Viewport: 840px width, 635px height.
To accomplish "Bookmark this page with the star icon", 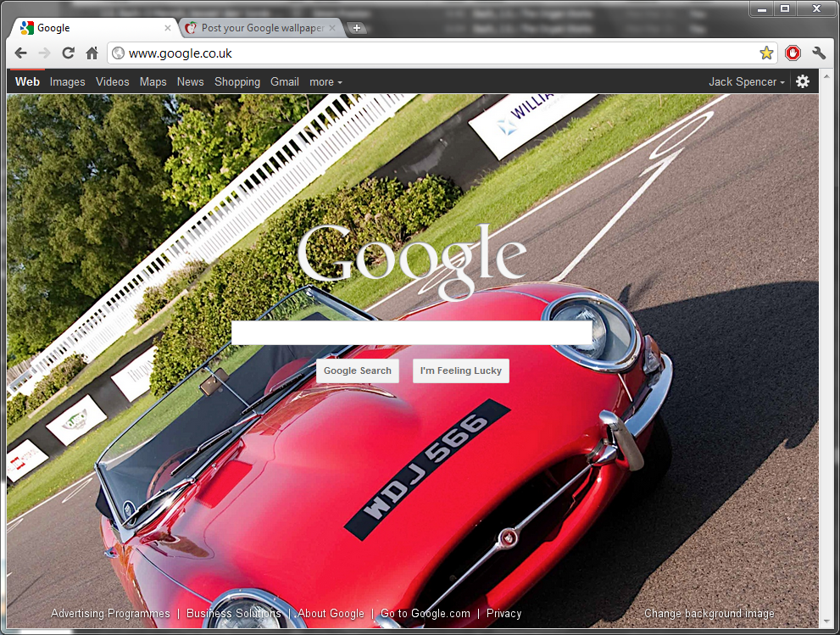I will 766,53.
